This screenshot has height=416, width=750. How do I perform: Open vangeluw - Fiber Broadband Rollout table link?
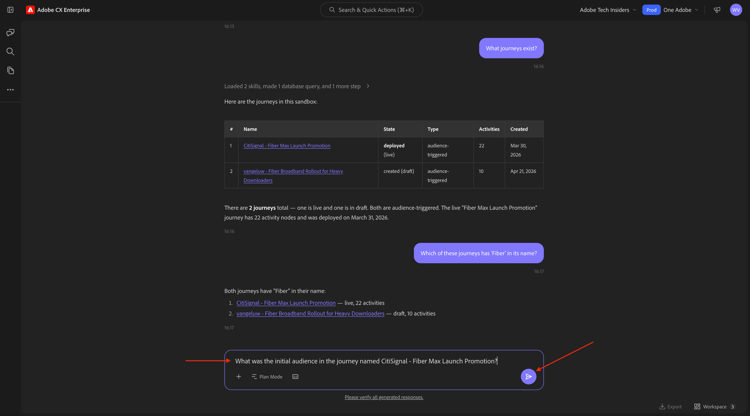293,175
